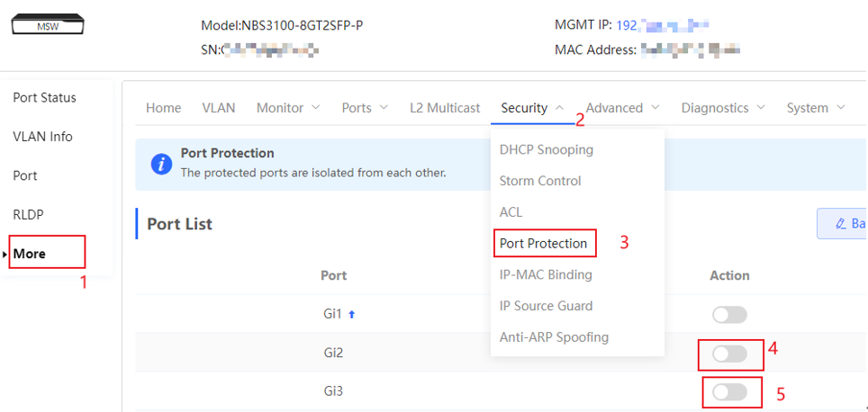Screen dimensions: 868x412
Task: Click the blue info icon beside Port Protection
Action: (162, 165)
